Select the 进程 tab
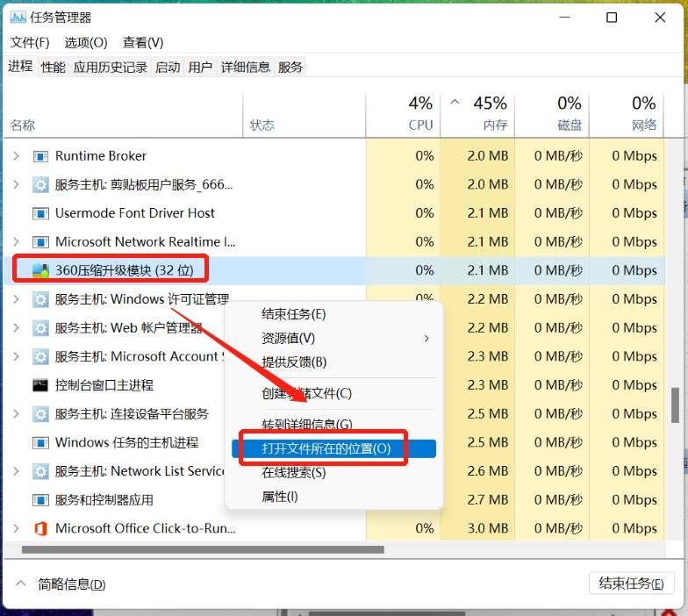Viewport: 688px width, 616px height. pyautogui.click(x=20, y=67)
